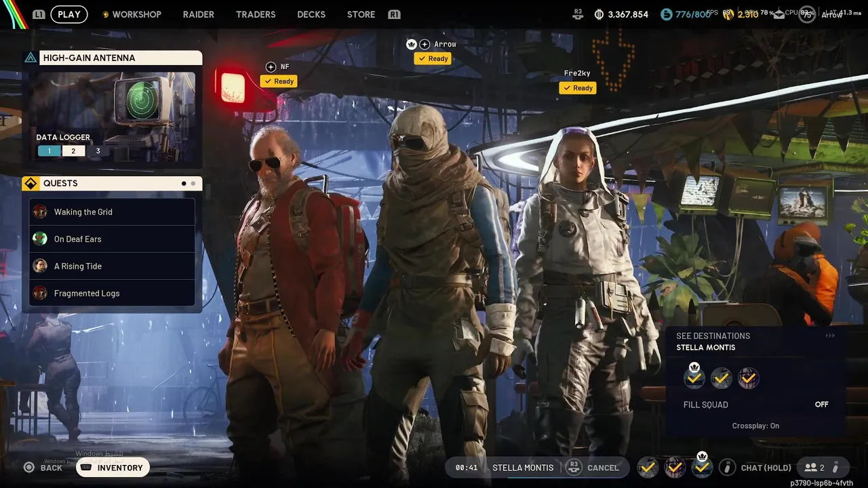Click the High-Gain Antenna triangle icon
The height and width of the screenshot is (488, 868).
coord(31,58)
